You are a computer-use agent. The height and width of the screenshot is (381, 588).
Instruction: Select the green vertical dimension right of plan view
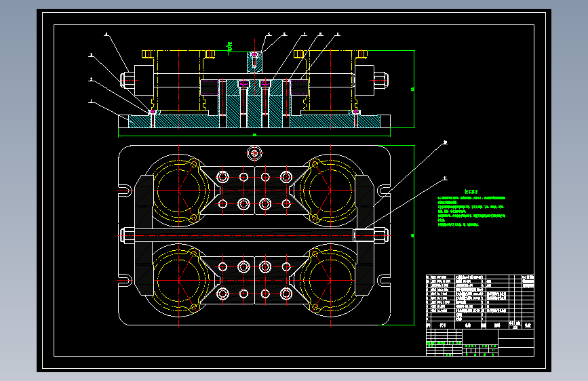tap(413, 235)
